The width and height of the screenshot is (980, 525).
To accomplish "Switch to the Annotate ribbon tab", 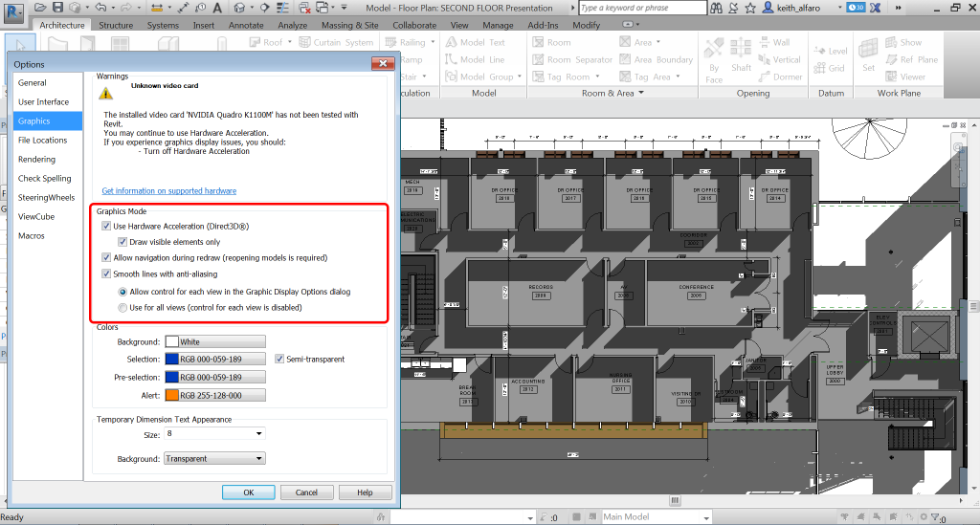I will click(248, 26).
